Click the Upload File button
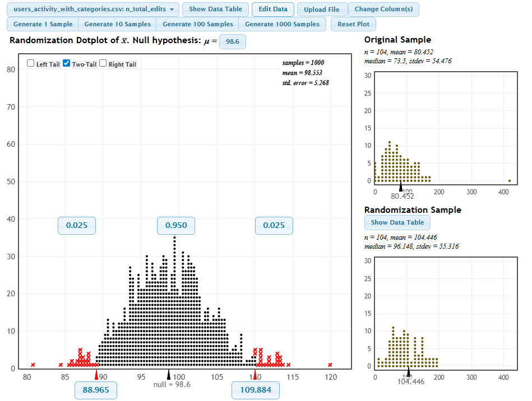532x401 pixels. (322, 10)
